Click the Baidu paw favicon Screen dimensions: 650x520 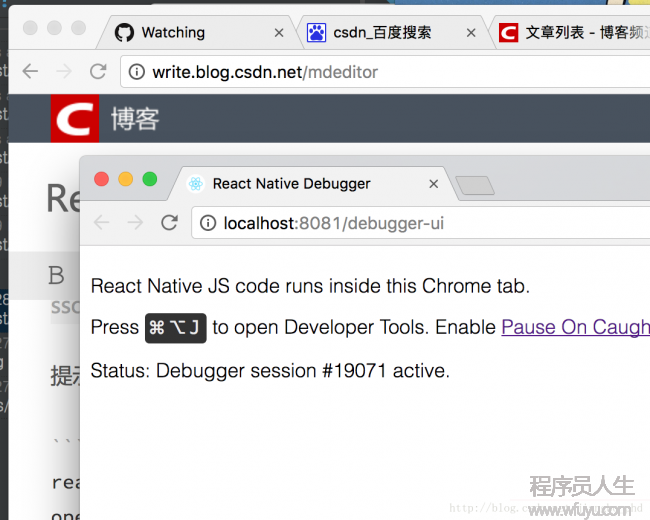[x=316, y=32]
